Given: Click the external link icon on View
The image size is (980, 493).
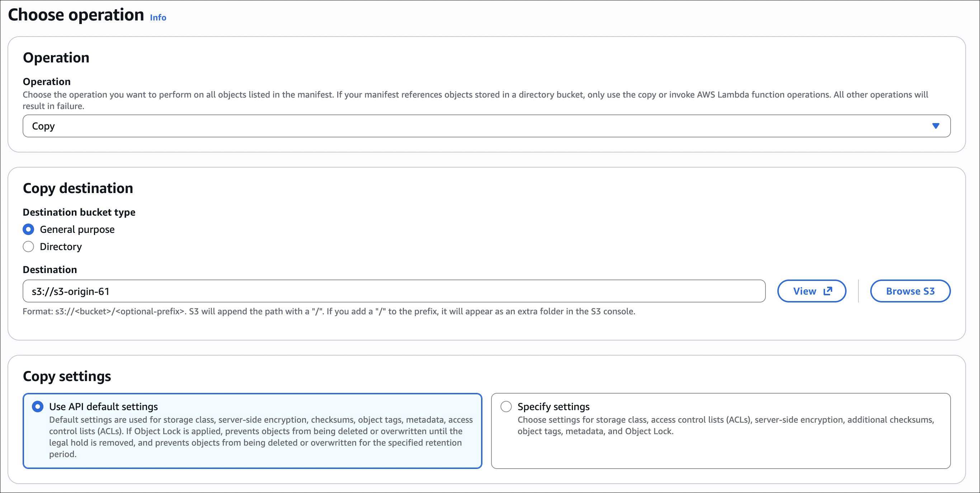Looking at the screenshot, I should (828, 291).
